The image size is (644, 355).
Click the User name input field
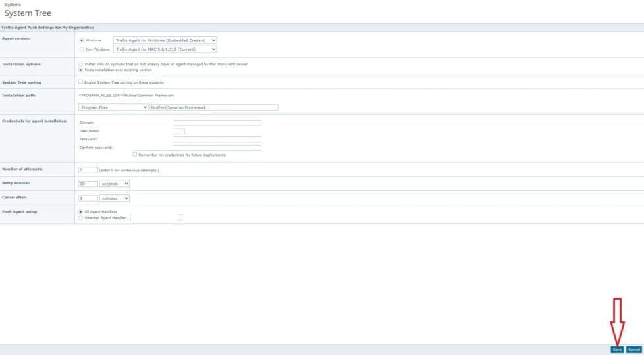pos(178,131)
